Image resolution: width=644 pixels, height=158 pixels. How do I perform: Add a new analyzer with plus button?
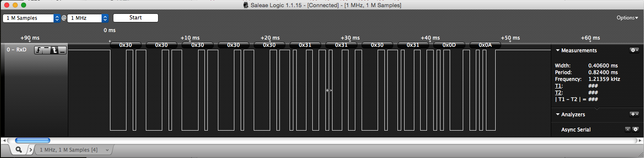pos(634,114)
